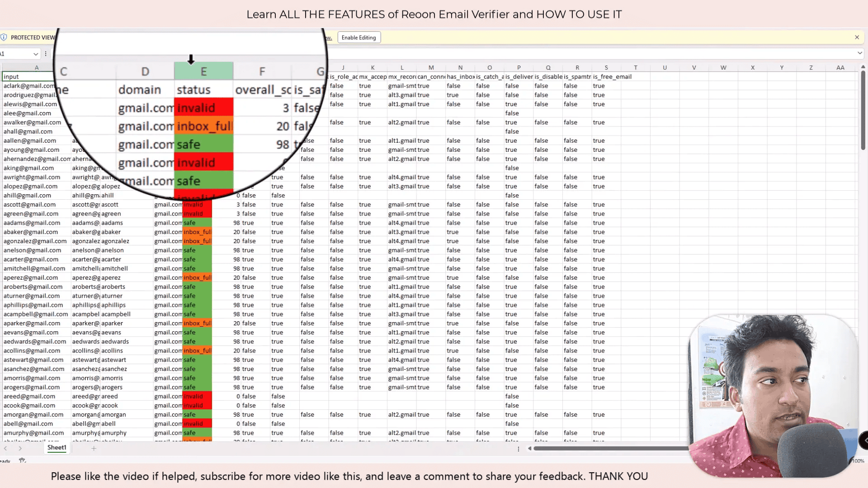Select the column N header
The width and height of the screenshot is (868, 488).
tap(460, 67)
